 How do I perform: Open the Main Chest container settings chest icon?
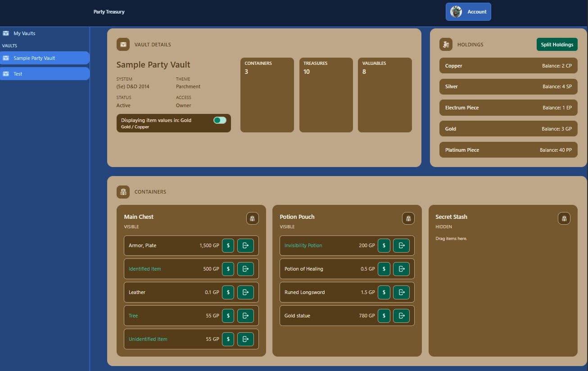(x=252, y=218)
